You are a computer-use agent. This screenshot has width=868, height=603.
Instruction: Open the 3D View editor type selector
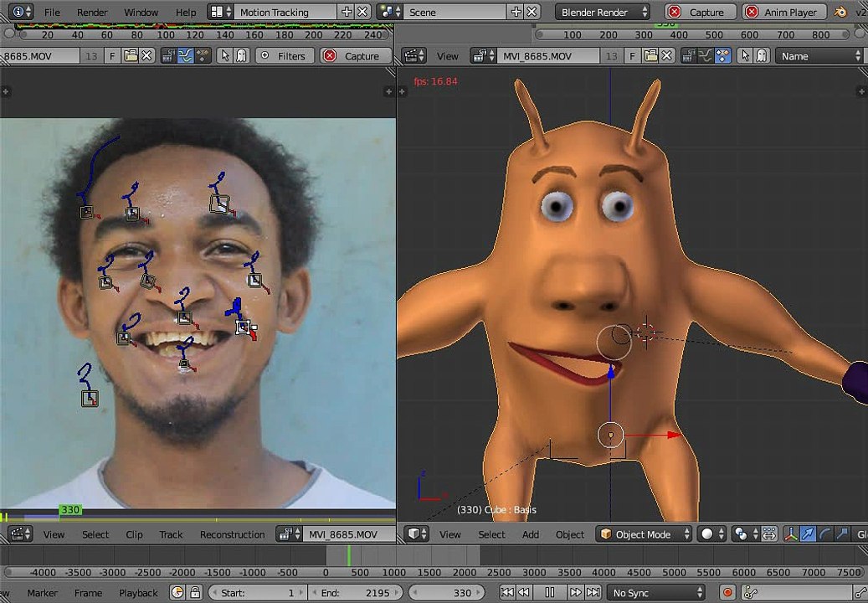[x=418, y=534]
